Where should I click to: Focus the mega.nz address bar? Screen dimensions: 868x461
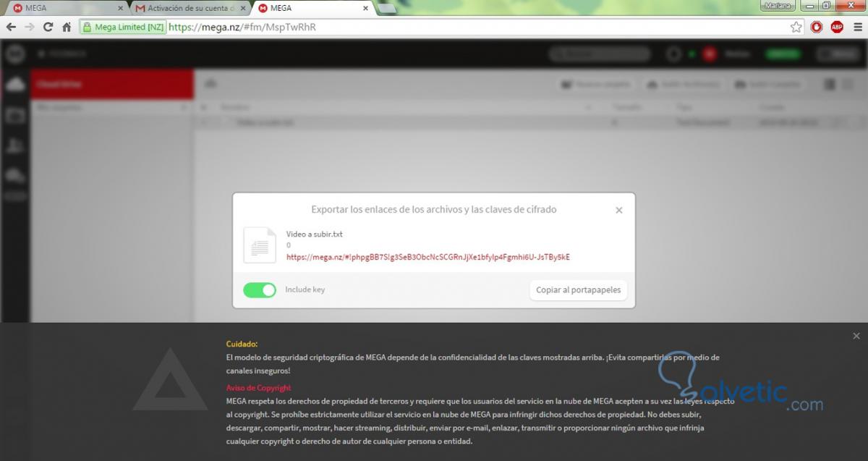[x=477, y=28]
